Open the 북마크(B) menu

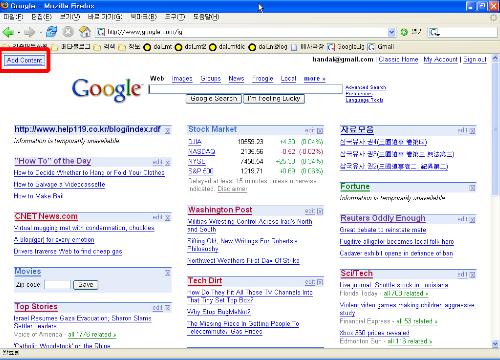tap(144, 16)
